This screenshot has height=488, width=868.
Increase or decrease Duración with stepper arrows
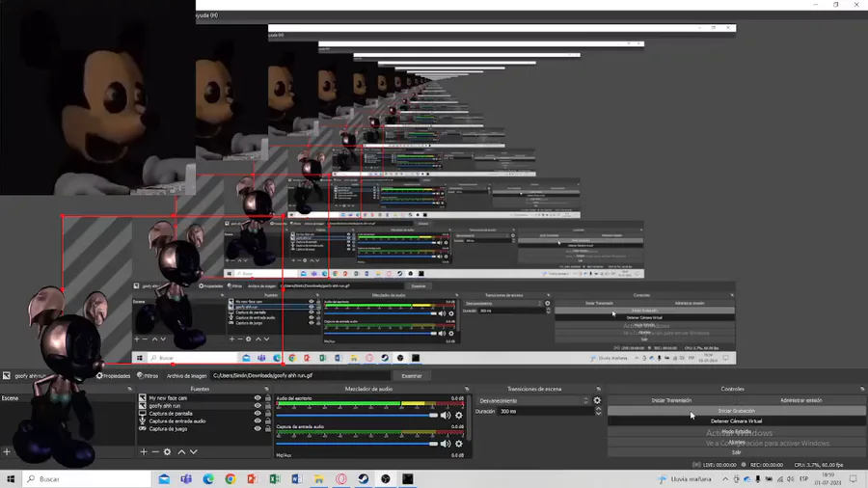click(x=598, y=412)
